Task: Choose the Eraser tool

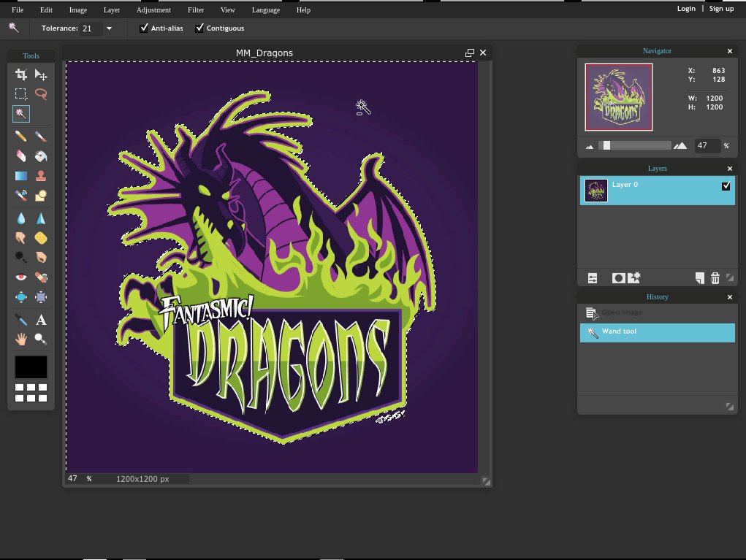Action: point(21,156)
